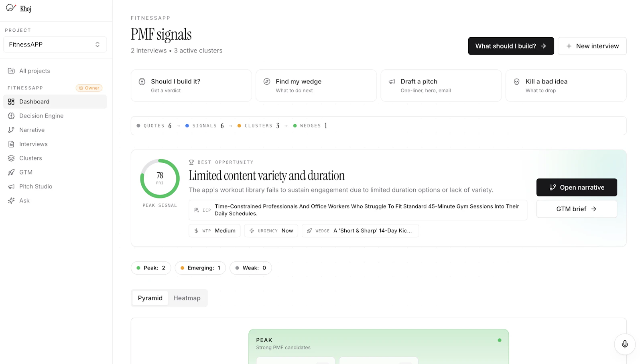Open the FitnessAPP project selector dropdown
This screenshot has width=642, height=364.
[x=55, y=44]
